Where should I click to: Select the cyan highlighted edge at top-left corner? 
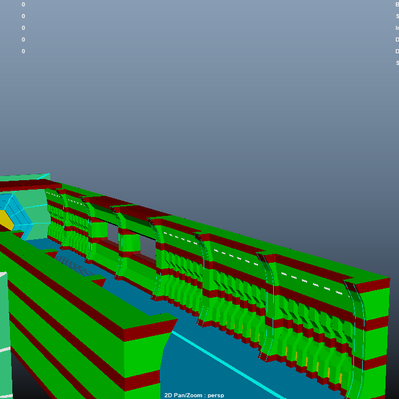point(43,176)
